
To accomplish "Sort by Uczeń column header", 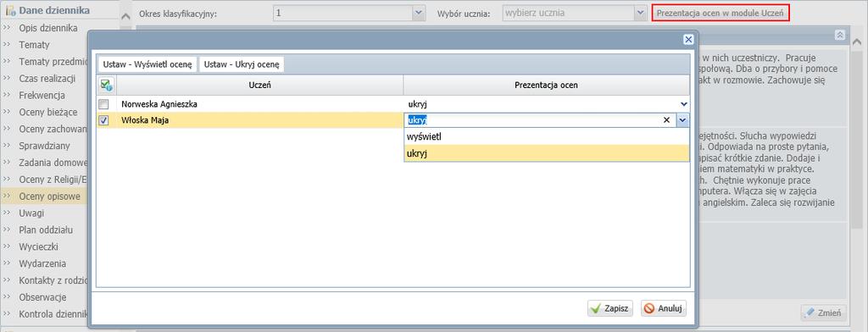I will pyautogui.click(x=259, y=86).
